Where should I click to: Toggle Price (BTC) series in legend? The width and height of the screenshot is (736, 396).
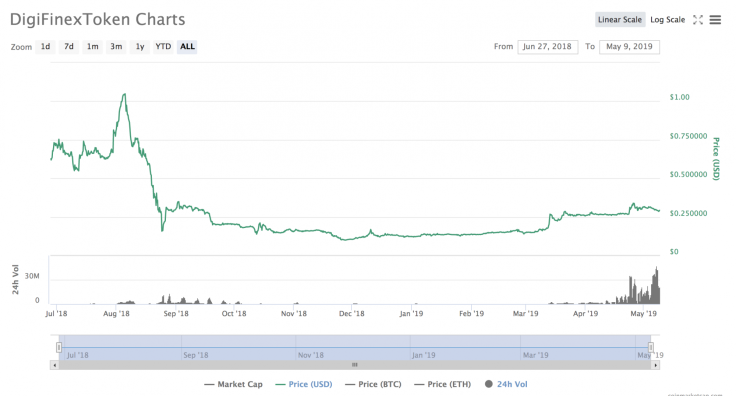click(373, 384)
